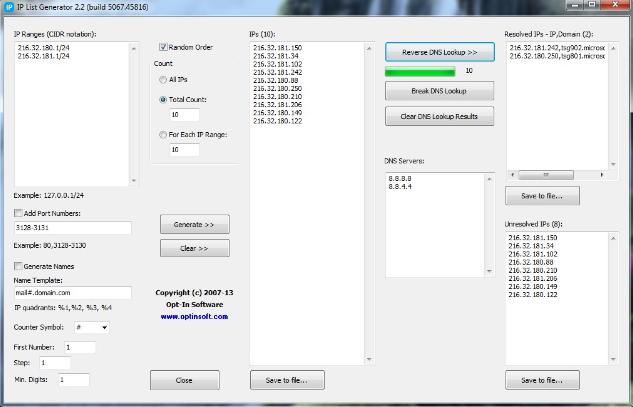Image resolution: width=633 pixels, height=407 pixels.
Task: Select the Total Count radio button
Action: [x=163, y=99]
